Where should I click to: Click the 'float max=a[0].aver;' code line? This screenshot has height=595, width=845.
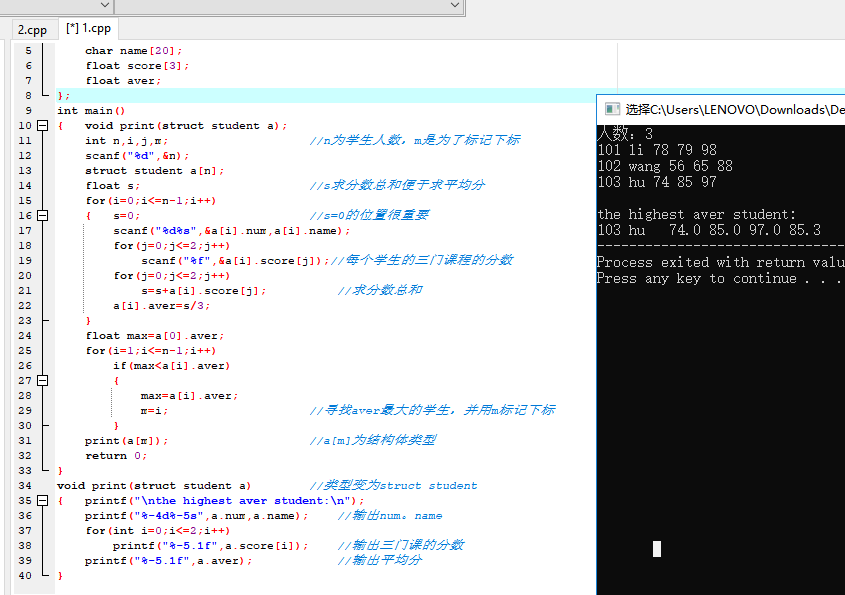tap(155, 336)
